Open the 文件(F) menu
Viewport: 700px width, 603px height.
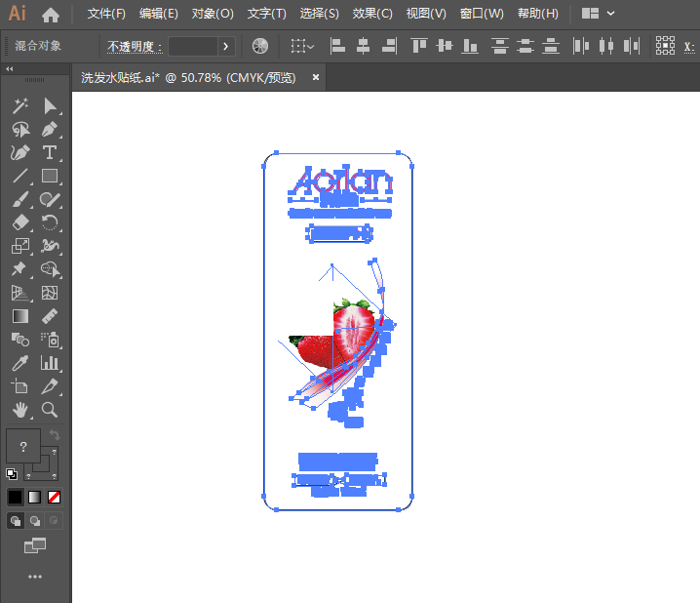[106, 14]
